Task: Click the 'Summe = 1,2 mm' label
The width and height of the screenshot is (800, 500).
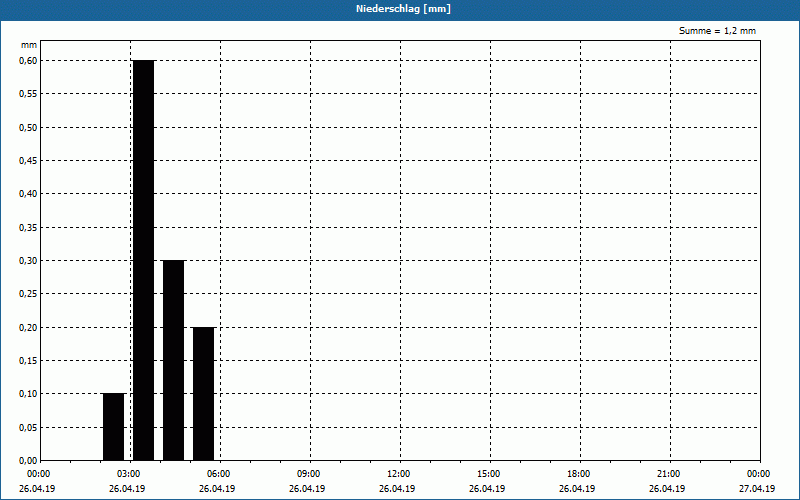Action: [x=717, y=31]
